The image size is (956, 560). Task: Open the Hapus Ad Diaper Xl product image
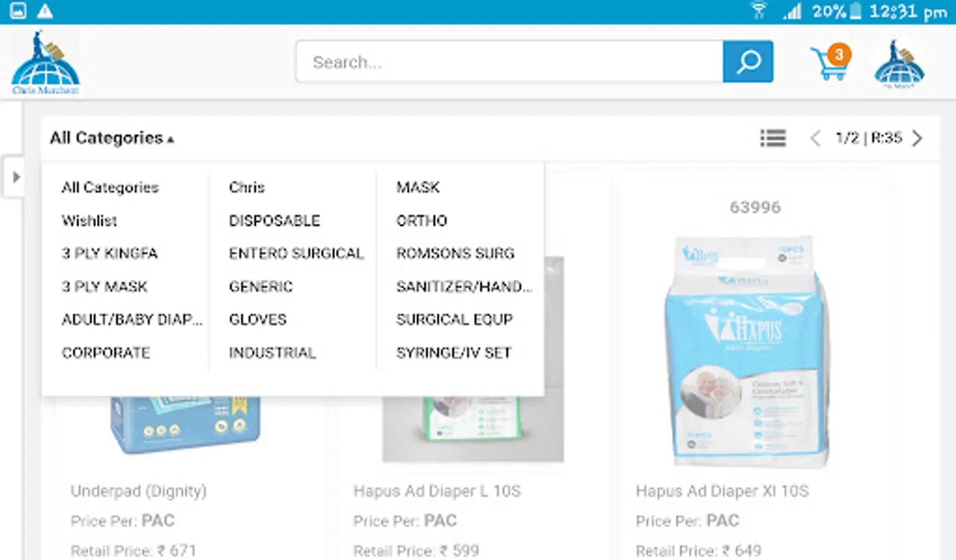[x=748, y=352]
